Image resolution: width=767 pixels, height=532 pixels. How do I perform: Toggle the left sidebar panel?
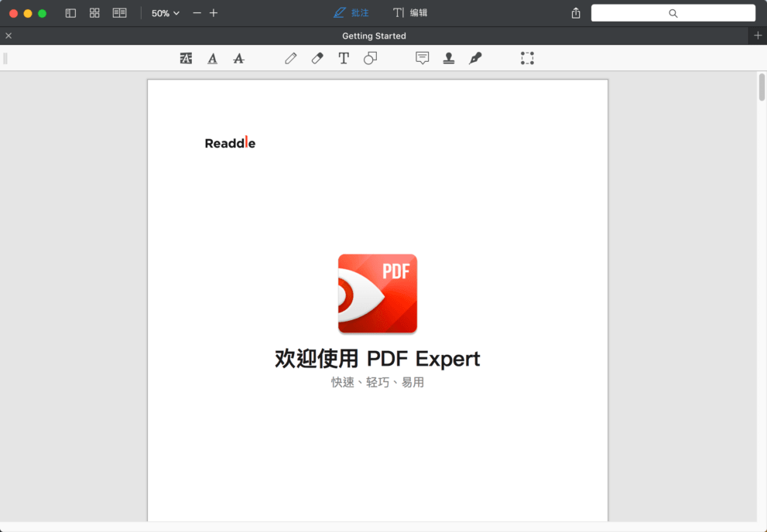(70, 13)
